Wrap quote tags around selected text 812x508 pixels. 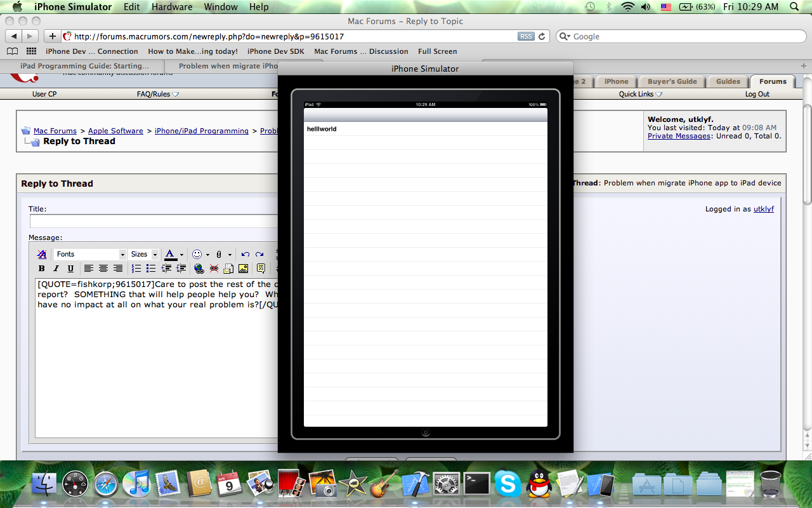point(261,269)
